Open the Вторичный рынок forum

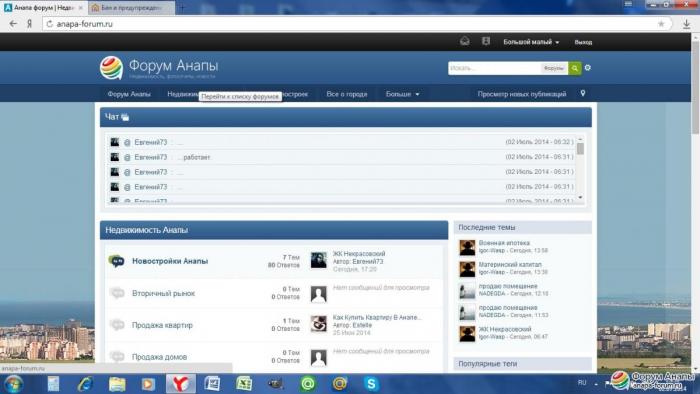coord(163,293)
